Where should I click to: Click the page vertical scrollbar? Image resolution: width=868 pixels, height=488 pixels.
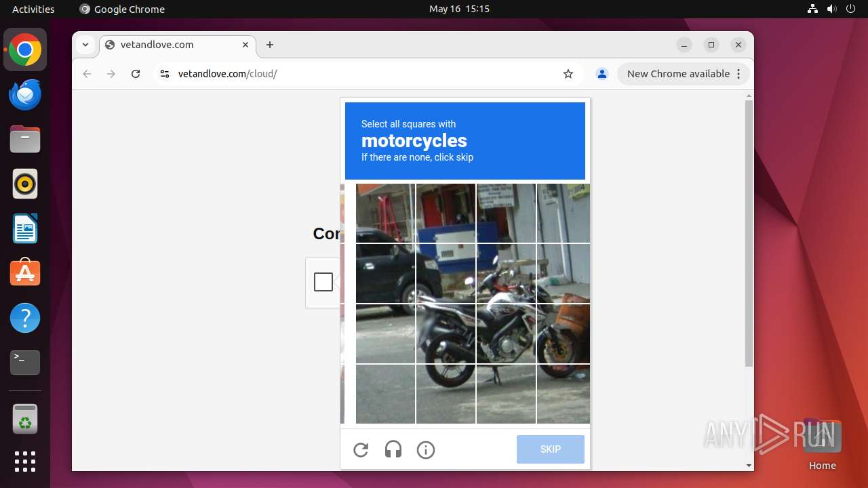click(x=749, y=234)
